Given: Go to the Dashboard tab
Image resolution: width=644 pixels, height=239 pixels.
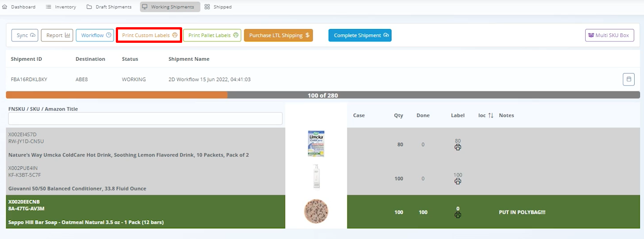Looking at the screenshot, I should pyautogui.click(x=19, y=7).
